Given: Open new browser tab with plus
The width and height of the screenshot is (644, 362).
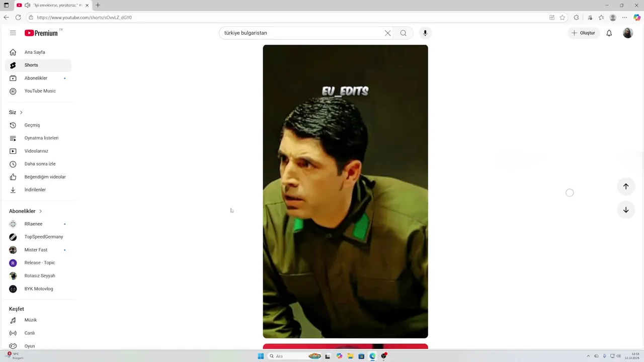Looking at the screenshot, I should [x=98, y=5].
